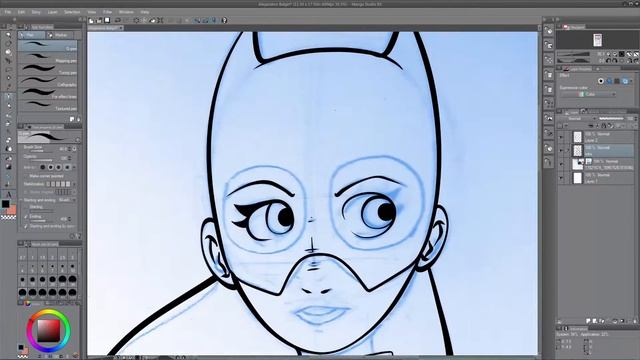Choose the Textured pen sub tool
The image size is (640, 360).
tap(47, 105)
